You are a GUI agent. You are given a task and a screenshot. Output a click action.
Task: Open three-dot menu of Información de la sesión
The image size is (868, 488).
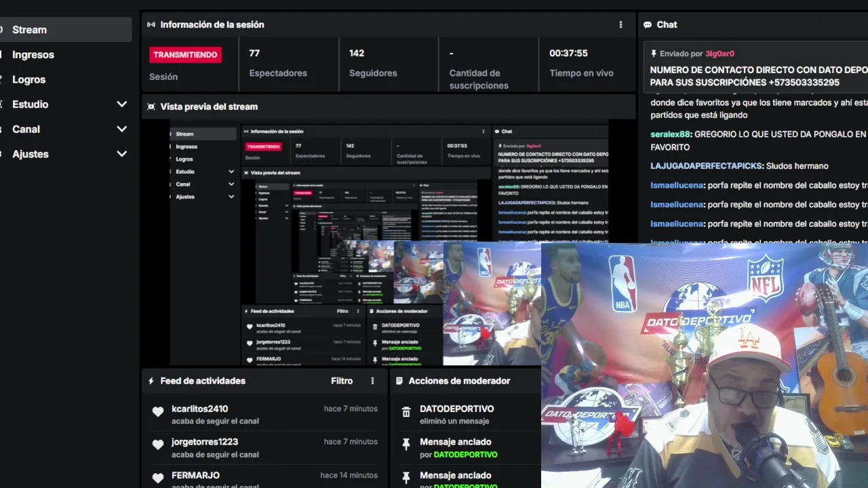(x=620, y=24)
